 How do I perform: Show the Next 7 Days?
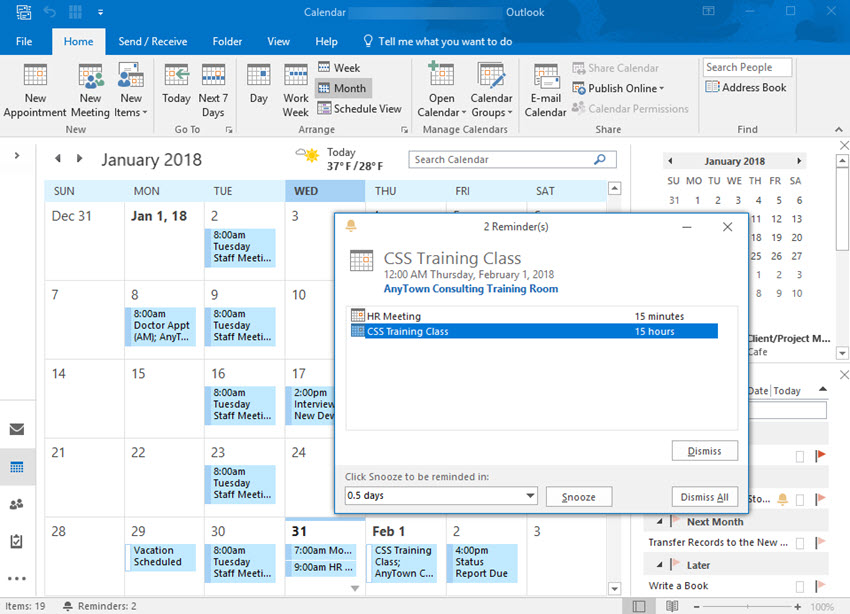pos(213,90)
